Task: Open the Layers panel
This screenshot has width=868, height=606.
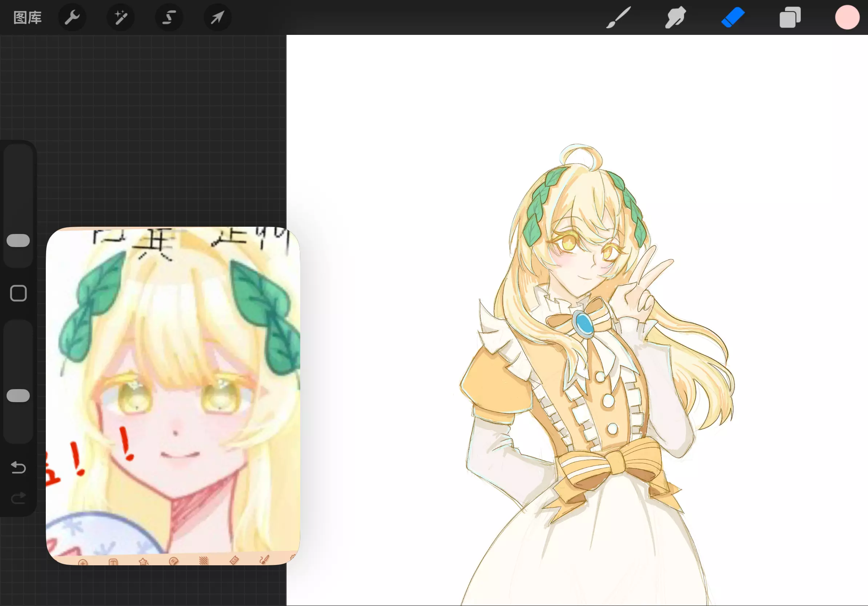Action: point(790,17)
